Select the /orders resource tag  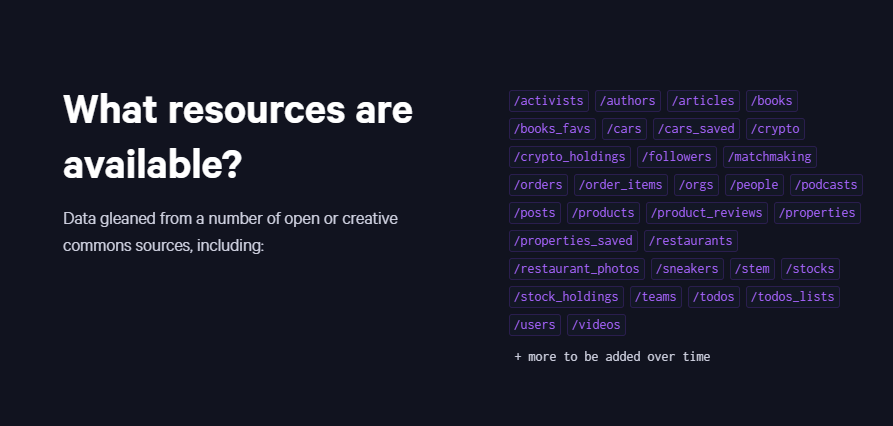(538, 185)
